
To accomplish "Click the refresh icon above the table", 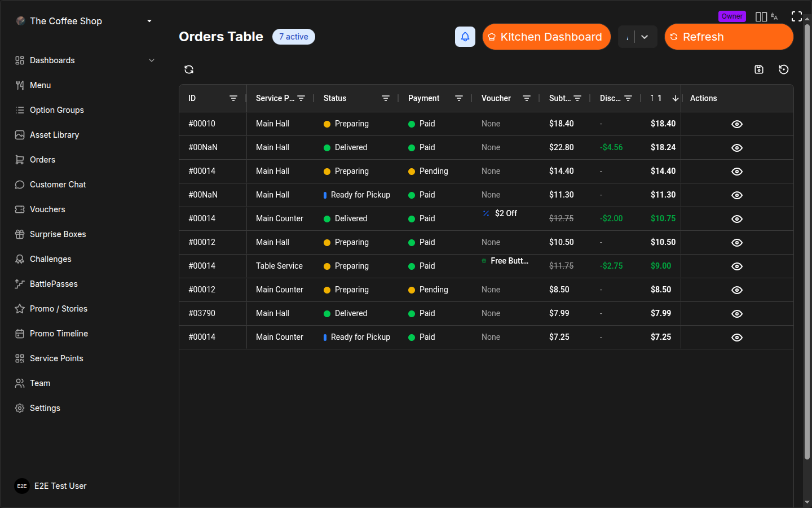I will point(189,69).
